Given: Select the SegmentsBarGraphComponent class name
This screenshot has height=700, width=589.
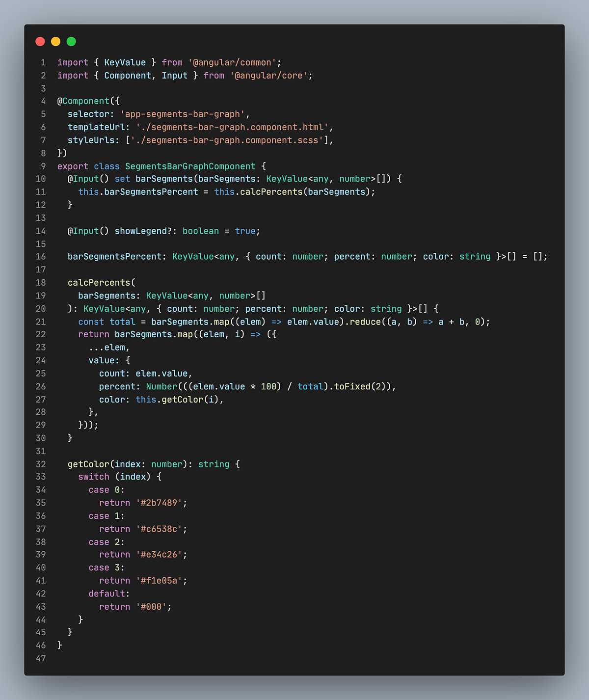Looking at the screenshot, I should coord(189,166).
